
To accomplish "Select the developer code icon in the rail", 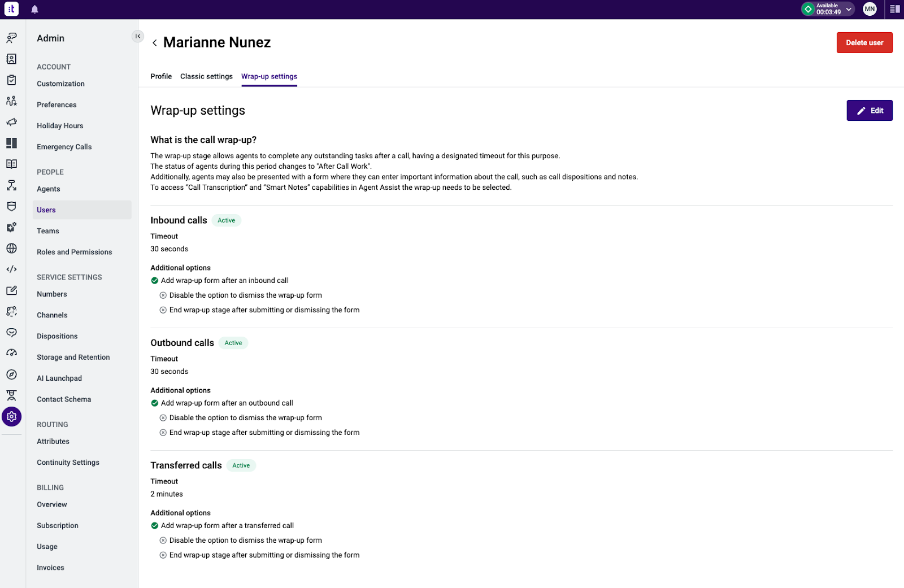I will pos(11,269).
